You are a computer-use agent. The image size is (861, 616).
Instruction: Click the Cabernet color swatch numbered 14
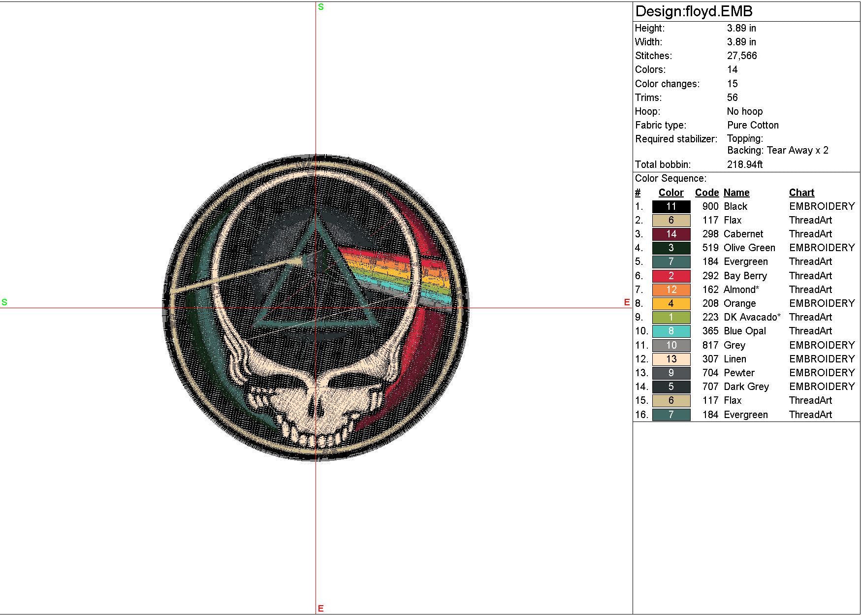[x=671, y=234]
